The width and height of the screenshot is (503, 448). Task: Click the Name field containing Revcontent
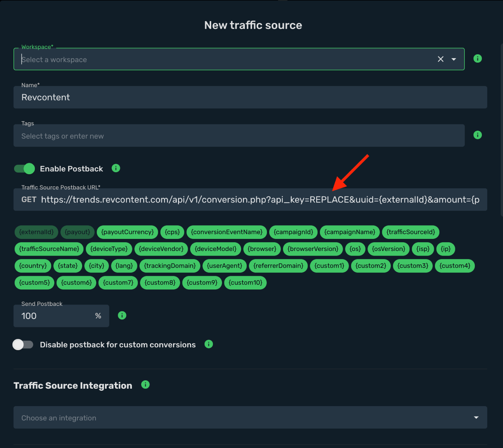click(250, 97)
